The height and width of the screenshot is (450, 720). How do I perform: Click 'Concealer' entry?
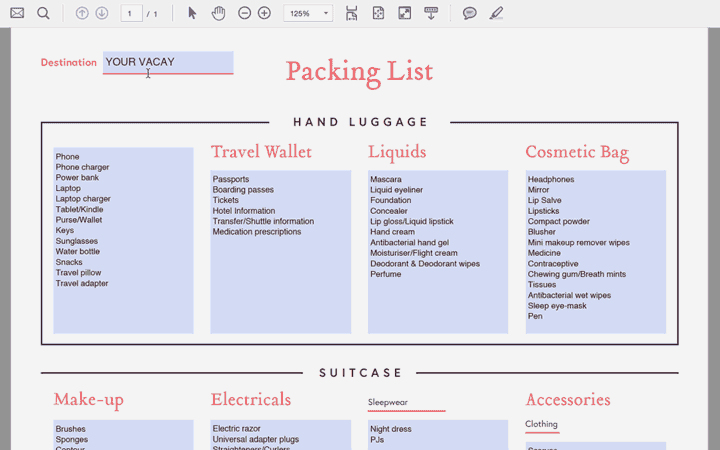388,211
